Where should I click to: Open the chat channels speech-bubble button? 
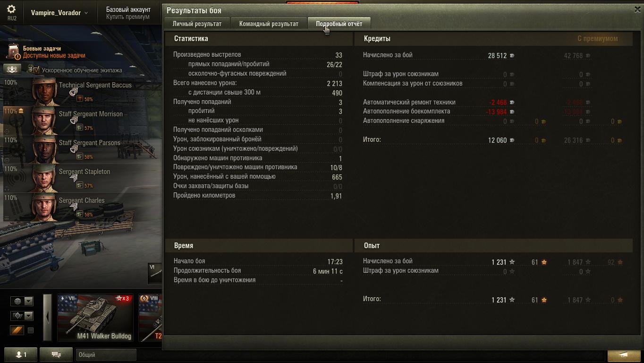click(x=56, y=354)
